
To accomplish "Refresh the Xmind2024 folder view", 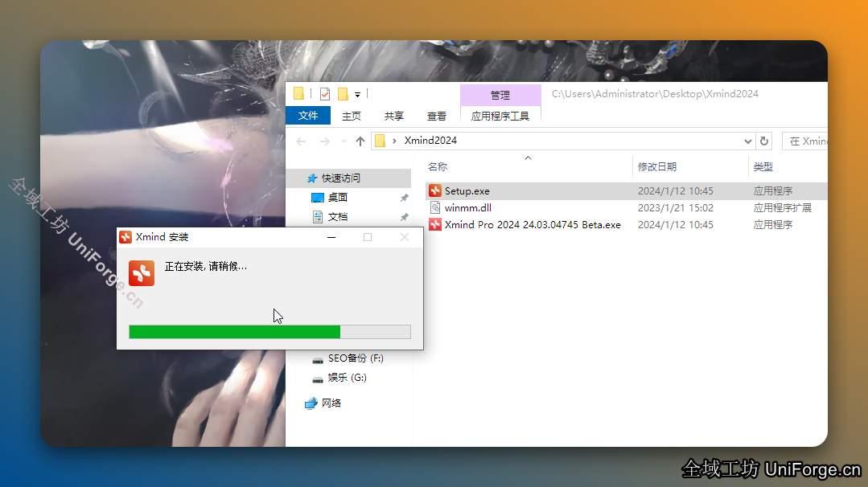I will [764, 141].
